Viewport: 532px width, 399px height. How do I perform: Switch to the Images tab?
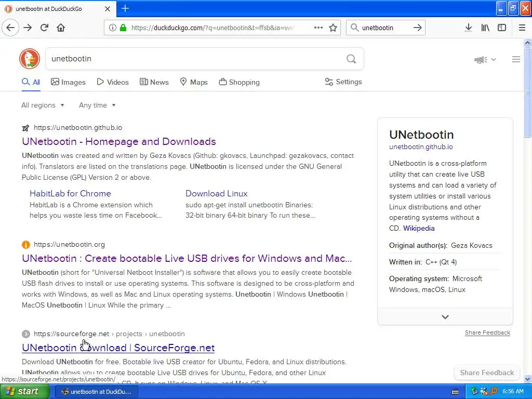[x=68, y=82]
